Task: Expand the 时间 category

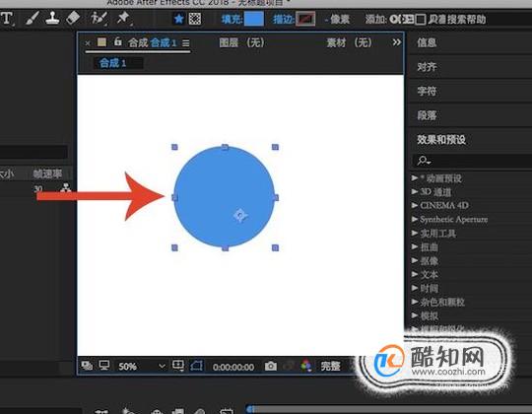Action: point(415,288)
